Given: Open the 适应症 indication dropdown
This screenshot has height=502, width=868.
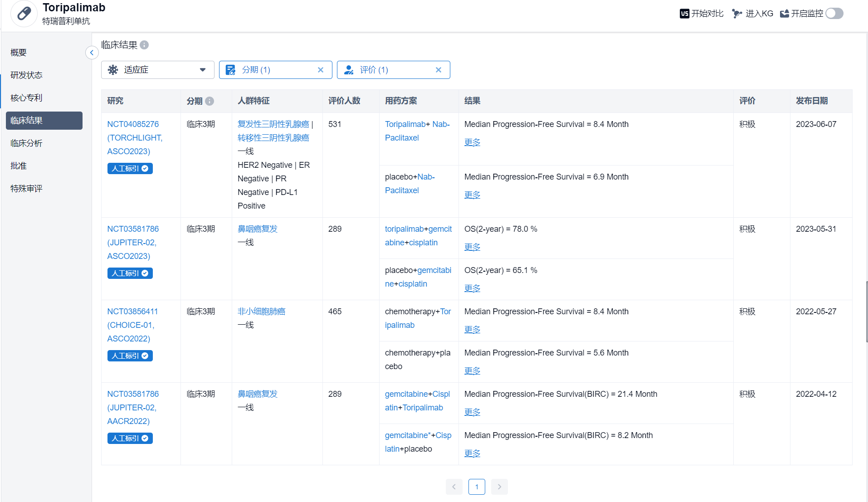Looking at the screenshot, I should coord(158,70).
